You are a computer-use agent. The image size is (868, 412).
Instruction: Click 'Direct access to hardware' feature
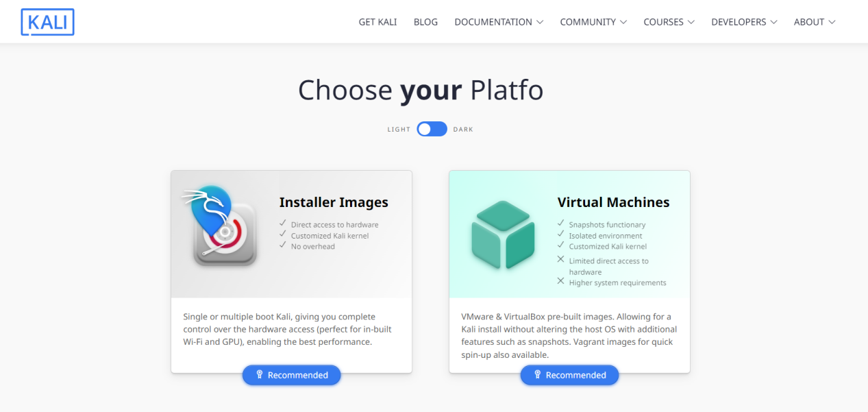(x=334, y=225)
